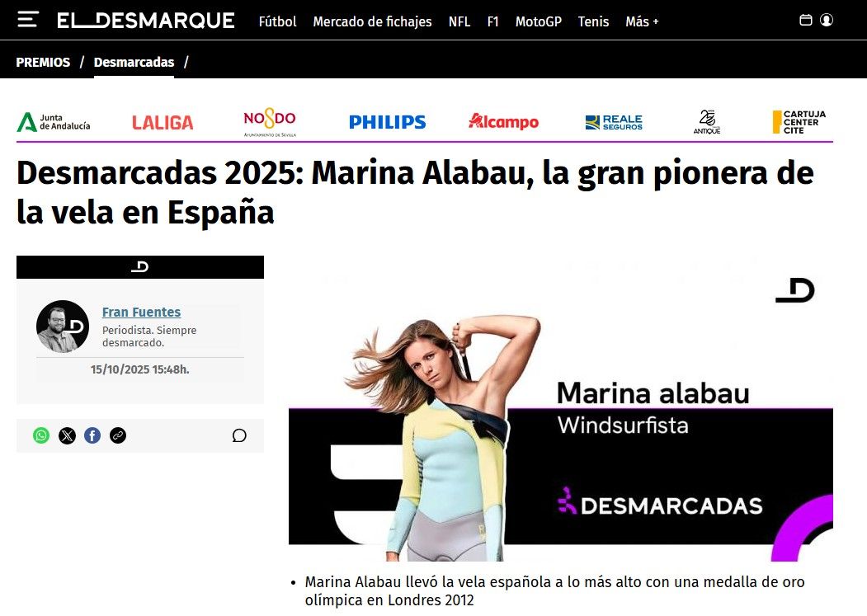The image size is (867, 616).
Task: Copy article link icon
Action: 118,435
